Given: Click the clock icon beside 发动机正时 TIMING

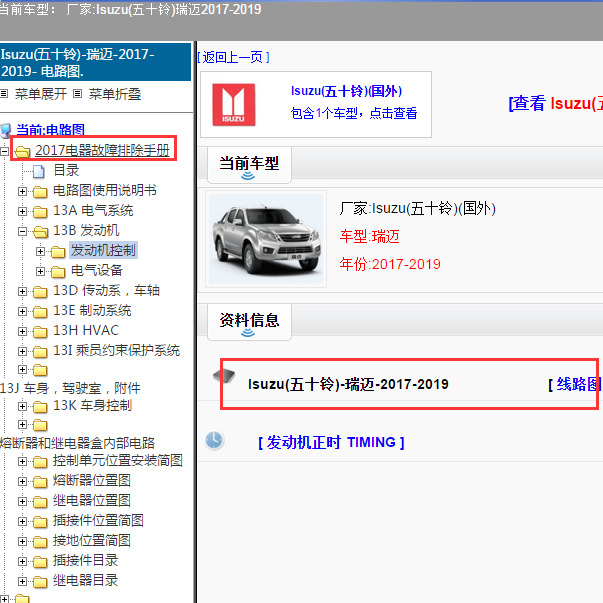Looking at the screenshot, I should [213, 440].
